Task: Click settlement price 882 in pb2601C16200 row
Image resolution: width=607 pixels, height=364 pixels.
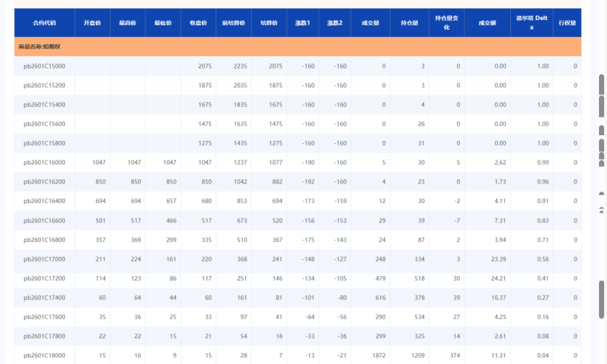Action: point(277,182)
